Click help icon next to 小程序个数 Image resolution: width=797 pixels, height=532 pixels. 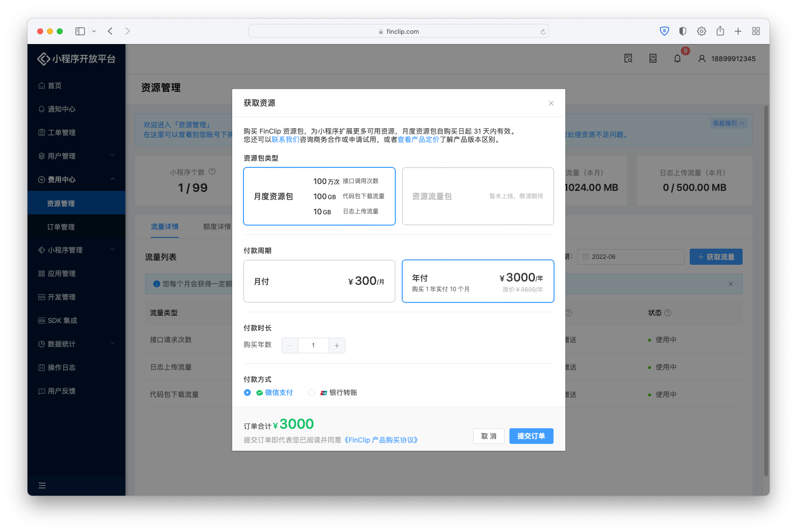[x=212, y=172]
